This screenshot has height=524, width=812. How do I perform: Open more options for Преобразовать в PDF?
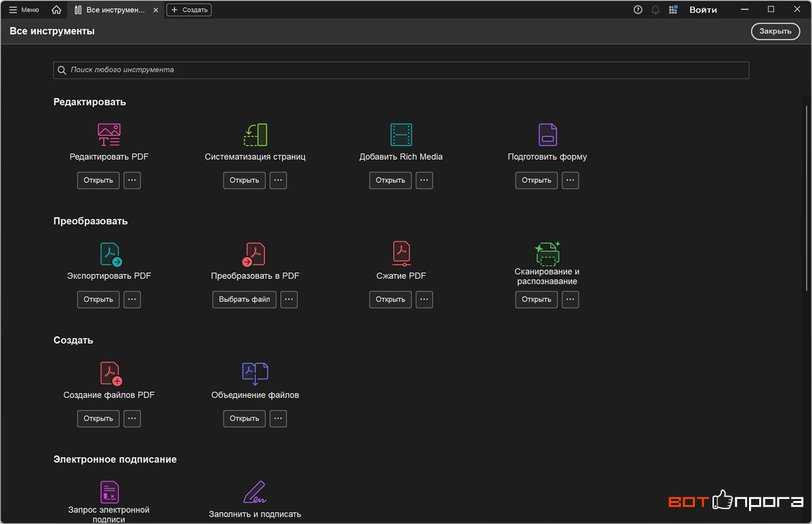(x=289, y=299)
